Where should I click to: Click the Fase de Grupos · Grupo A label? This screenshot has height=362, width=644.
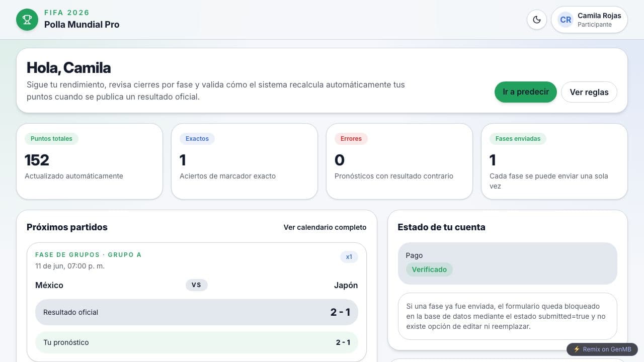click(x=88, y=255)
